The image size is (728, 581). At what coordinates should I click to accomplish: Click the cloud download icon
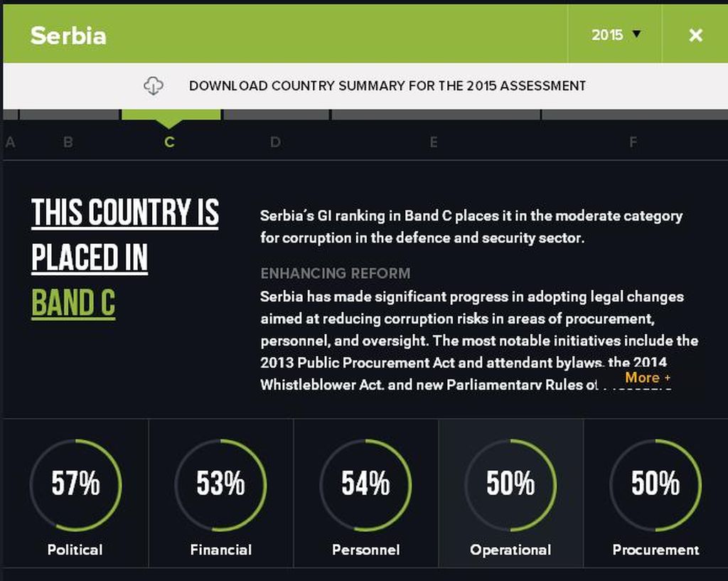pyautogui.click(x=154, y=86)
